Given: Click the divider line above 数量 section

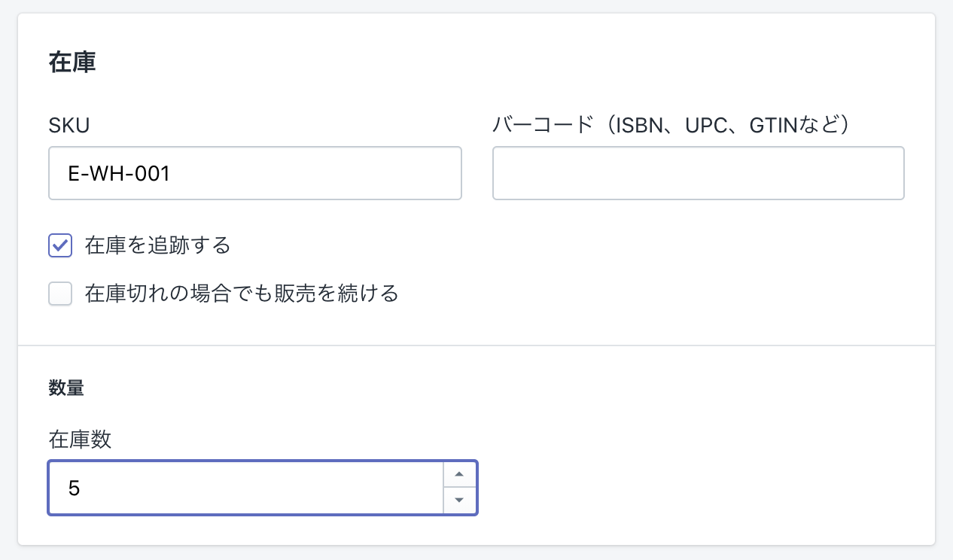Looking at the screenshot, I should point(476,345).
